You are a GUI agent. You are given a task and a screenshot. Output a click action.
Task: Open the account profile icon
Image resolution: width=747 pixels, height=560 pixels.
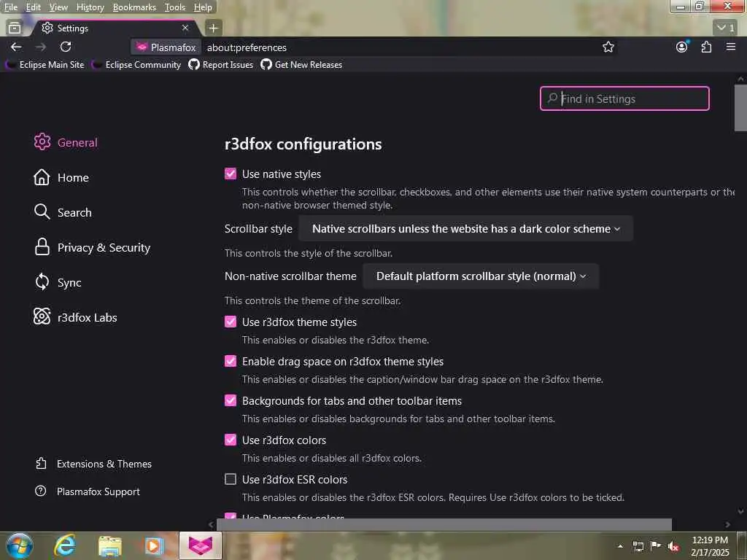[682, 47]
